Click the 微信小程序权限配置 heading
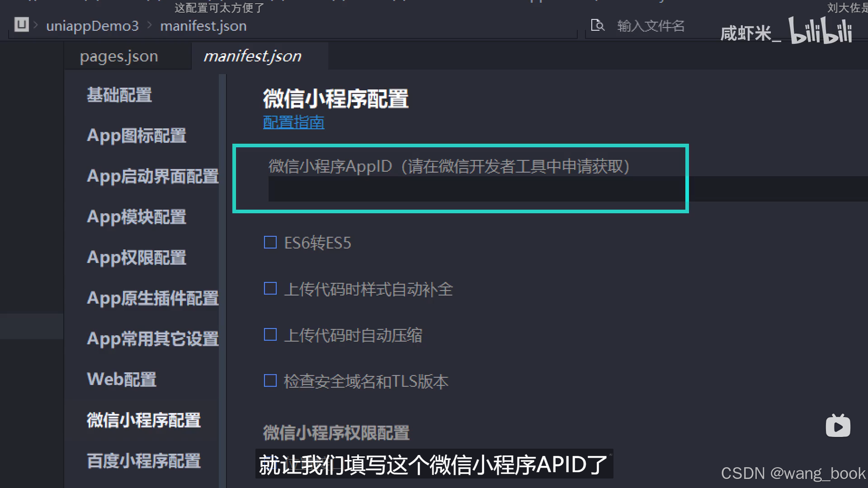868x488 pixels. click(x=336, y=433)
